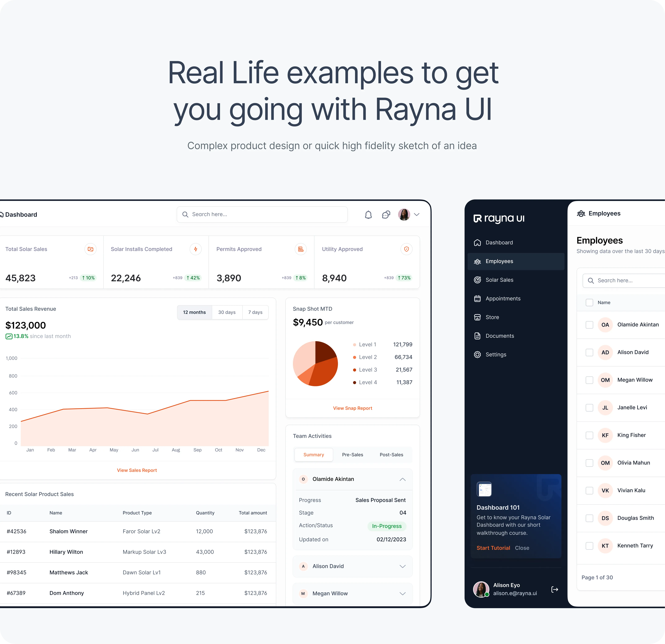Screen dimensions: 665x644
Task: Click the notification bell icon
Action: click(x=368, y=215)
